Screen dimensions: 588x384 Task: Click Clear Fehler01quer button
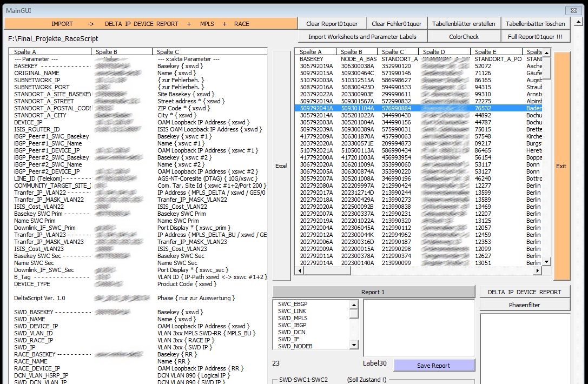(x=397, y=24)
